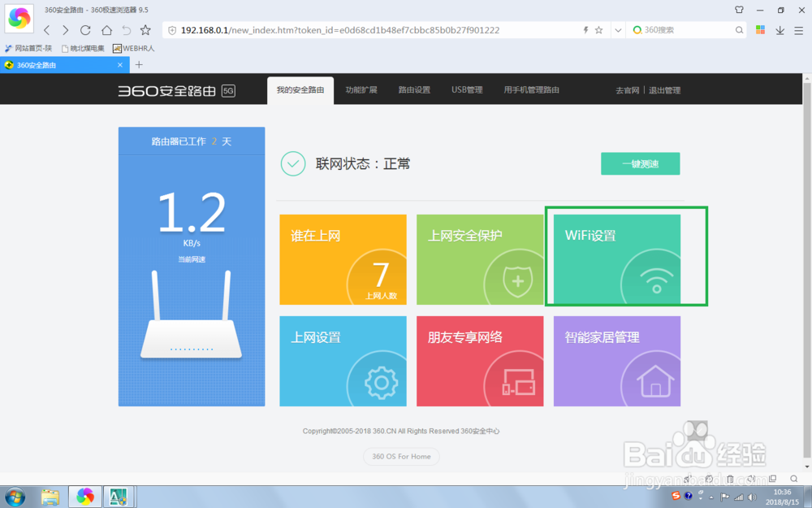This screenshot has width=812, height=508.
Task: Open the 智能家居管理 tile
Action: (x=617, y=362)
